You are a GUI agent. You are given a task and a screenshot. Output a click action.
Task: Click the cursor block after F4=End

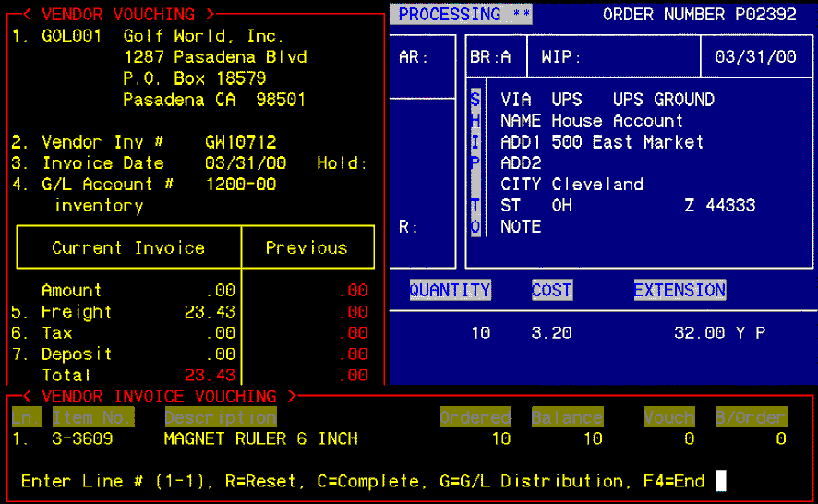(721, 481)
